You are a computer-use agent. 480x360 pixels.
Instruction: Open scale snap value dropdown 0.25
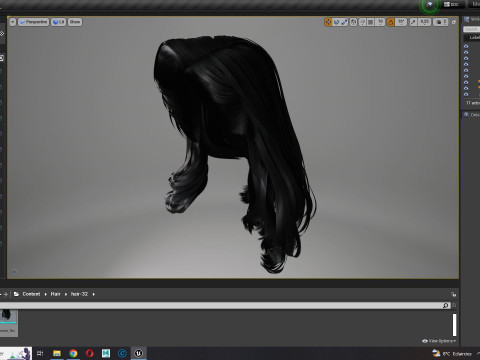[x=424, y=22]
